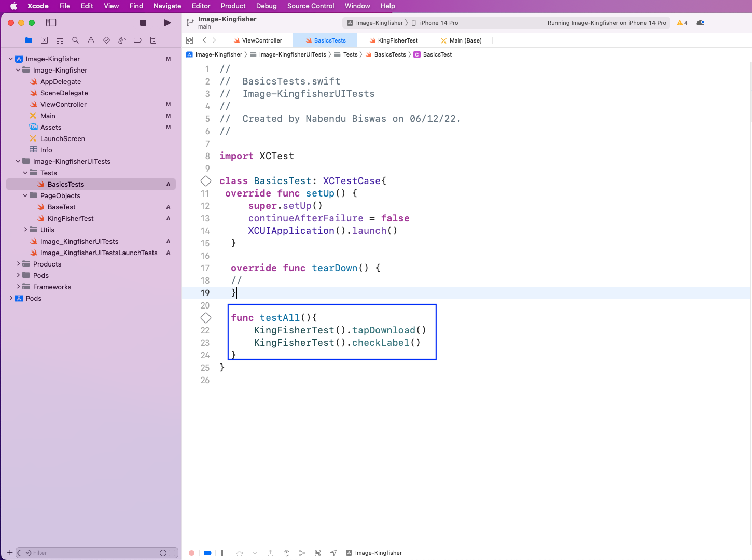The width and height of the screenshot is (752, 560).
Task: Open the Source Control menu
Action: tap(311, 6)
